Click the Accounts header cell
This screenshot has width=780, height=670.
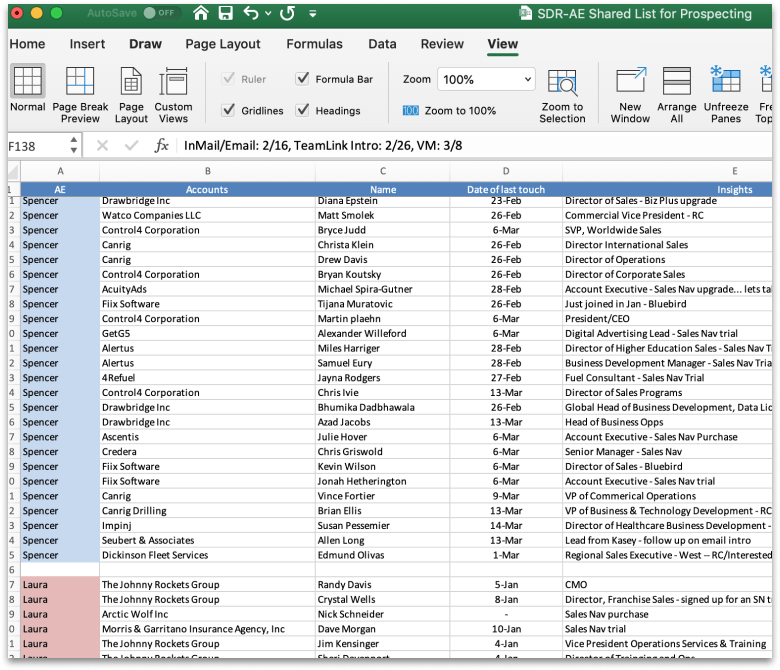click(x=207, y=190)
